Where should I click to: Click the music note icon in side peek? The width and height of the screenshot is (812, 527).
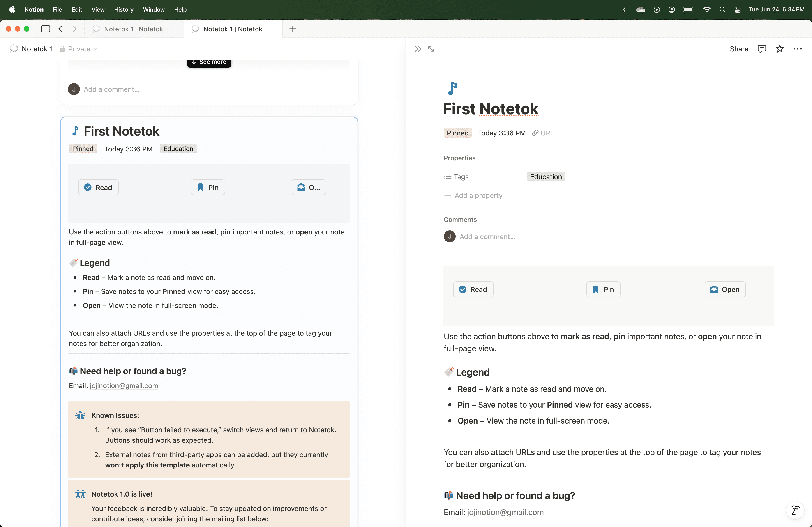point(452,89)
